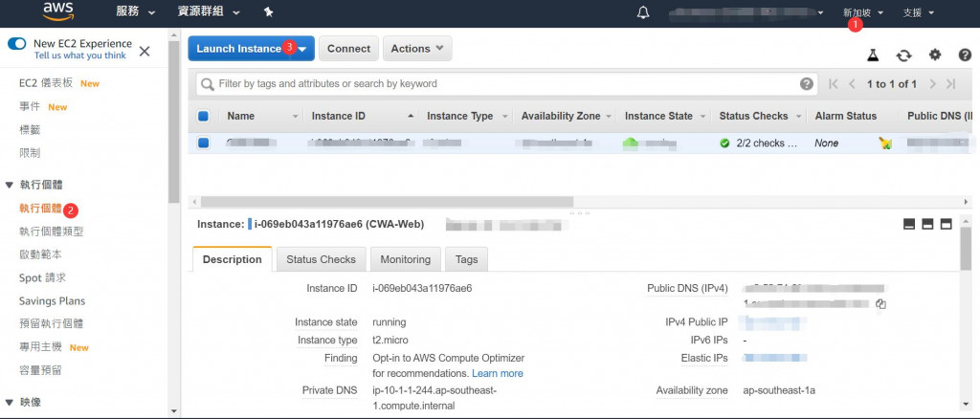
Task: Click the alarm status icon in row
Action: coord(885,143)
